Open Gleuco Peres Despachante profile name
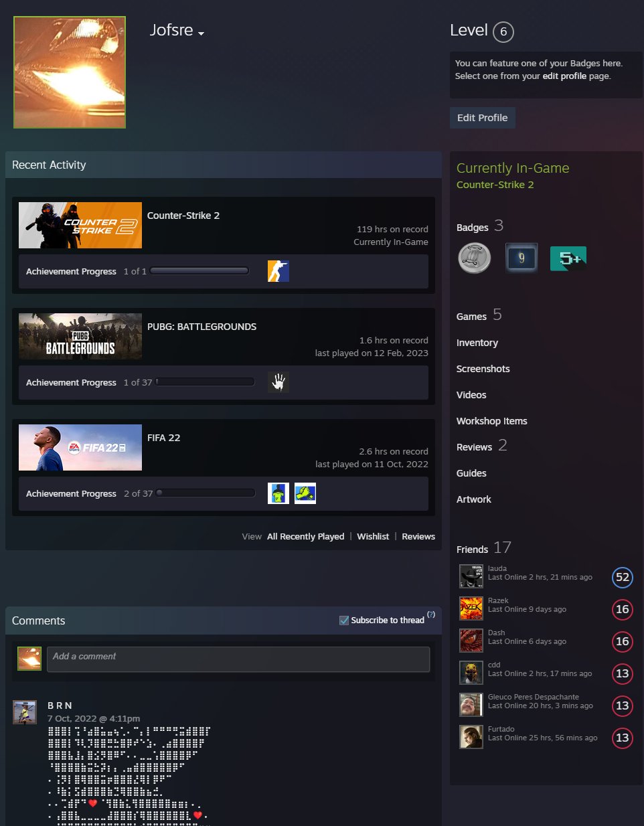Image resolution: width=644 pixels, height=826 pixels. (x=534, y=697)
